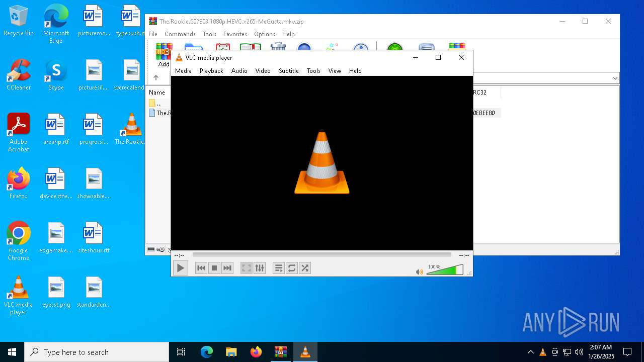Image resolution: width=644 pixels, height=362 pixels.
Task: Click the VLC icon in system tray
Action: tap(542, 352)
